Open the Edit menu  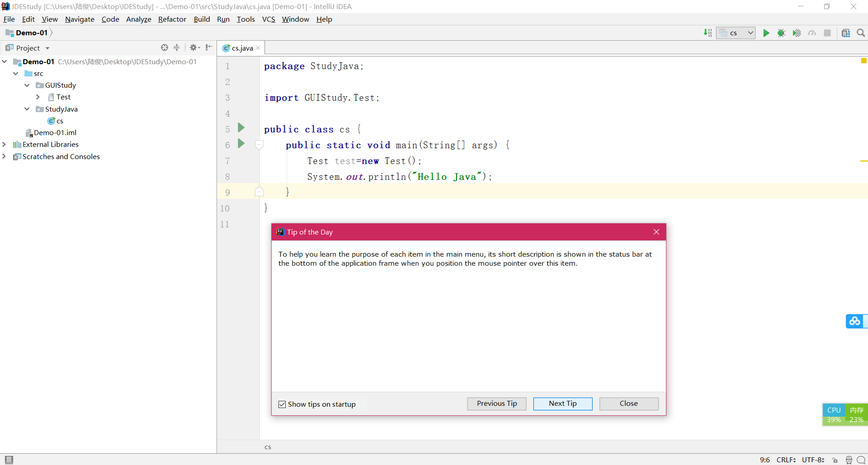28,19
